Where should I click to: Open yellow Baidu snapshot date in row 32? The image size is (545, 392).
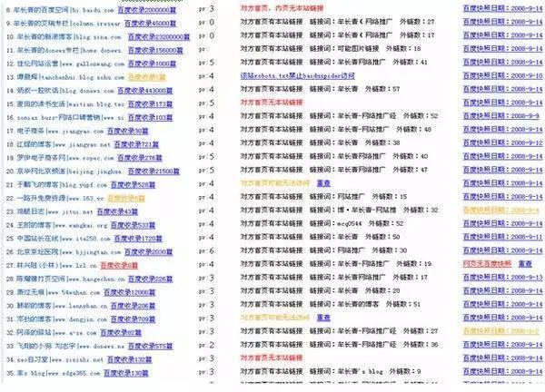point(500,331)
